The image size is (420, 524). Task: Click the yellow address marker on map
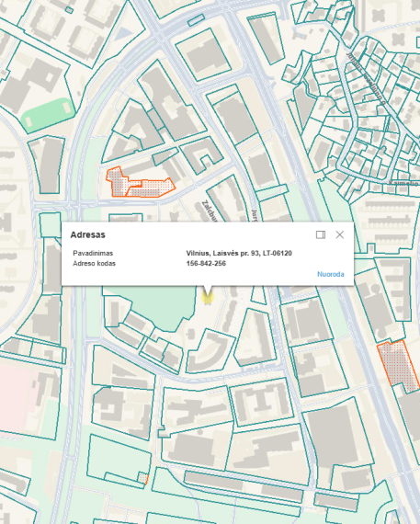coord(208,297)
